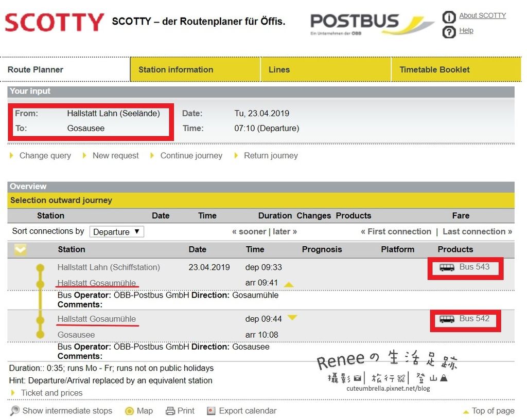Click the Print link
Image resolution: width=527 pixels, height=420 pixels.
click(186, 411)
